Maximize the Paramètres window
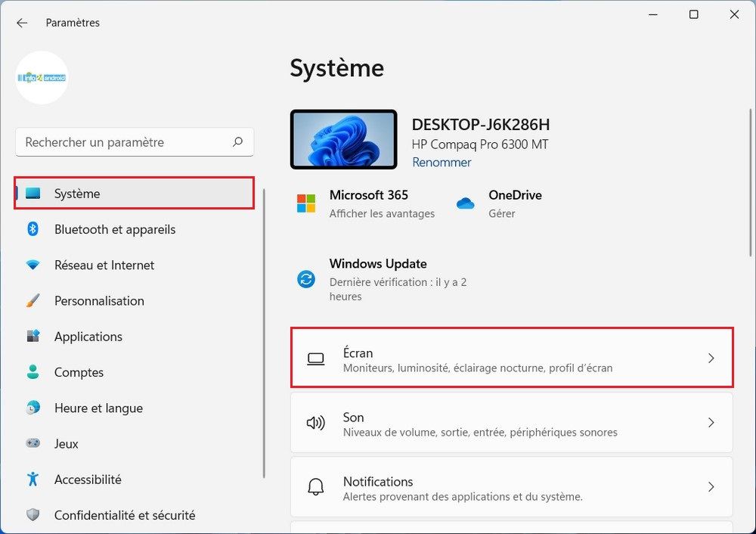756x534 pixels. (x=693, y=14)
